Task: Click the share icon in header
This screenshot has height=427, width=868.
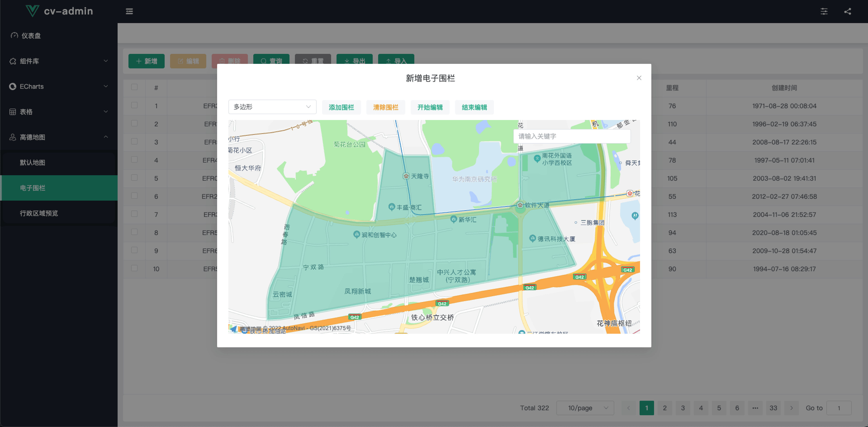Action: click(847, 12)
